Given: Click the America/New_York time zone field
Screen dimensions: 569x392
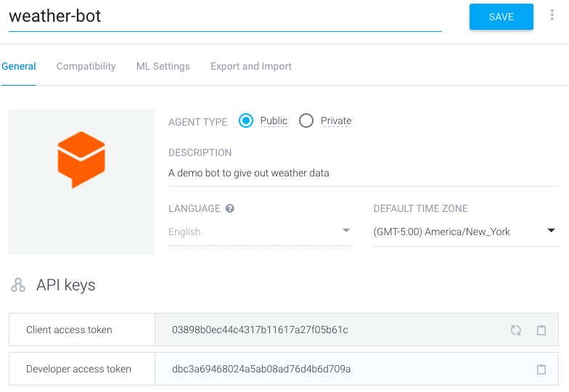Looking at the screenshot, I should tap(466, 232).
